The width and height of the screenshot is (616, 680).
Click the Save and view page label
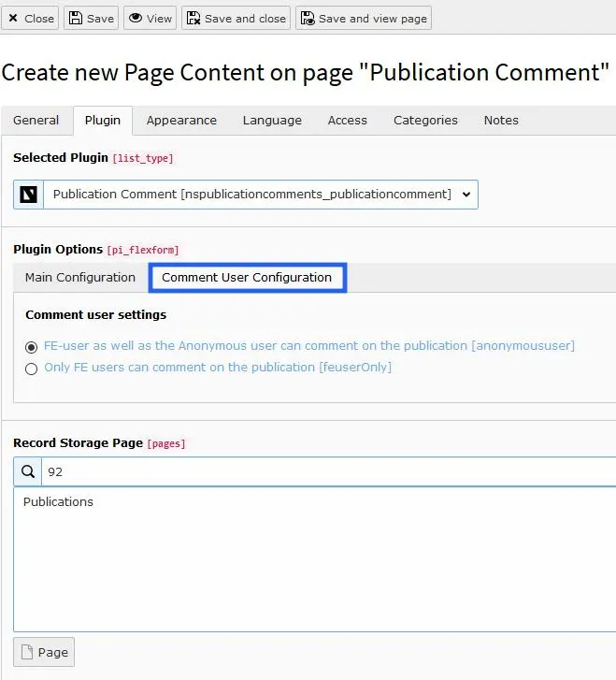pos(373,19)
